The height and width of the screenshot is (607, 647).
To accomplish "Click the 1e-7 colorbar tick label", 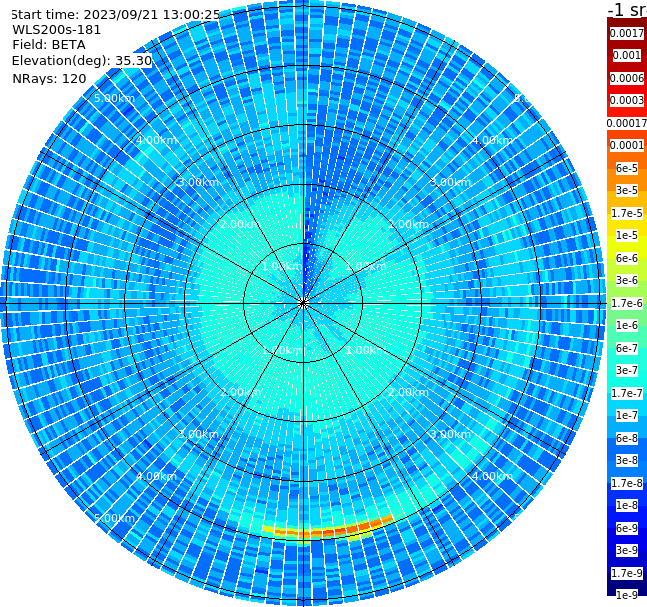I will coord(627,415).
